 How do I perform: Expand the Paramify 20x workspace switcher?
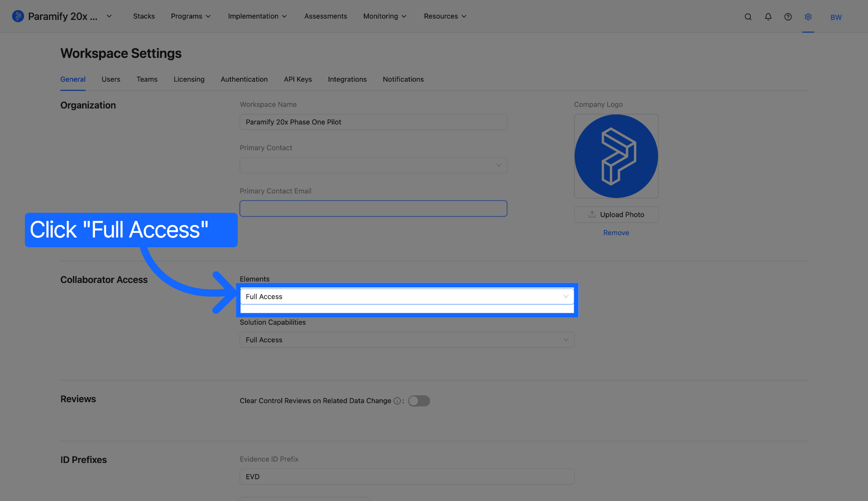[109, 16]
